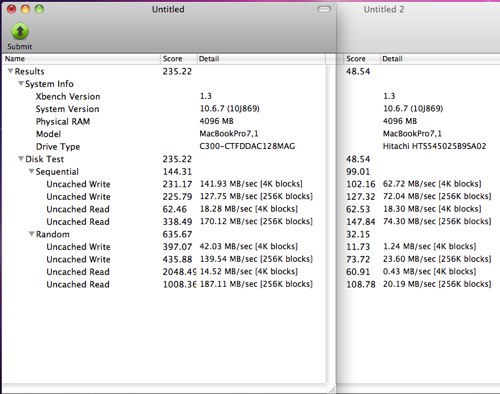Zoom the Untitled window with the green button

coord(39,9)
